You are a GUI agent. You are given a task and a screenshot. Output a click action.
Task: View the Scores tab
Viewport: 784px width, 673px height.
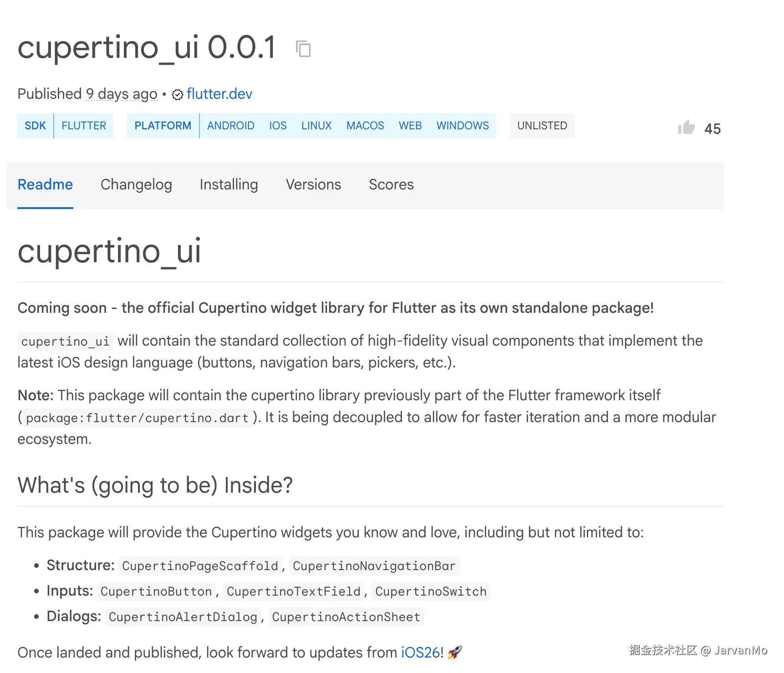[x=391, y=184]
